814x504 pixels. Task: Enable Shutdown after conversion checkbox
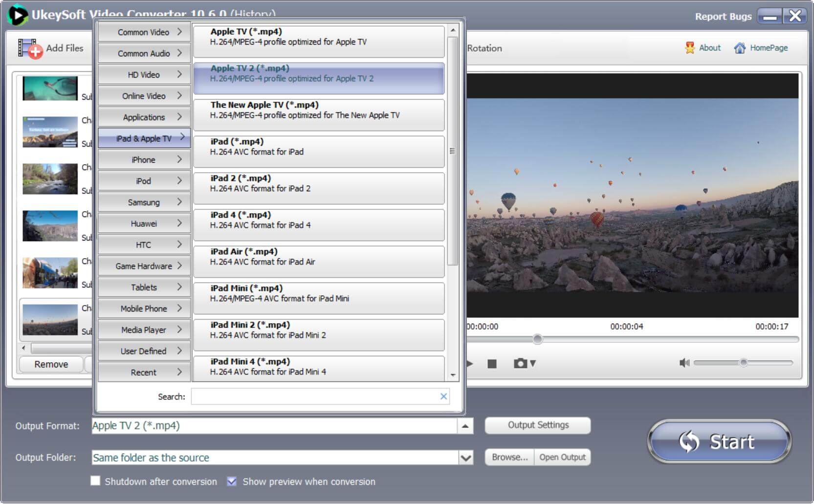point(95,481)
